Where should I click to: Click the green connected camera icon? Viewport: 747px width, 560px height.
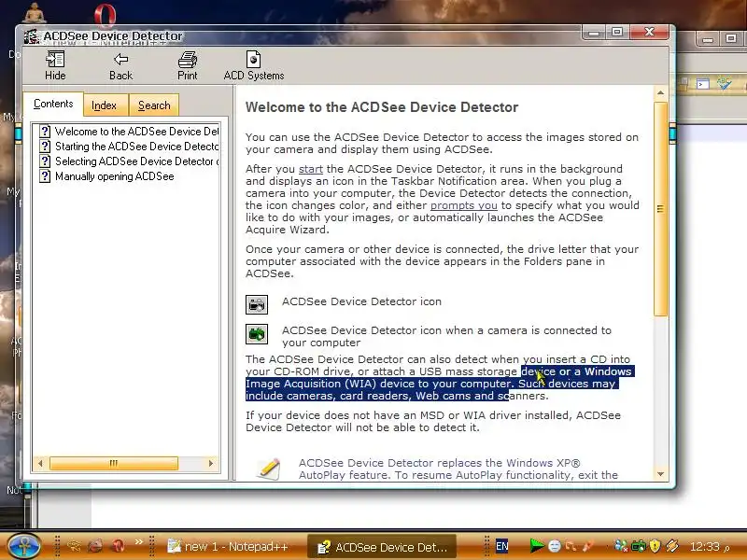257,334
